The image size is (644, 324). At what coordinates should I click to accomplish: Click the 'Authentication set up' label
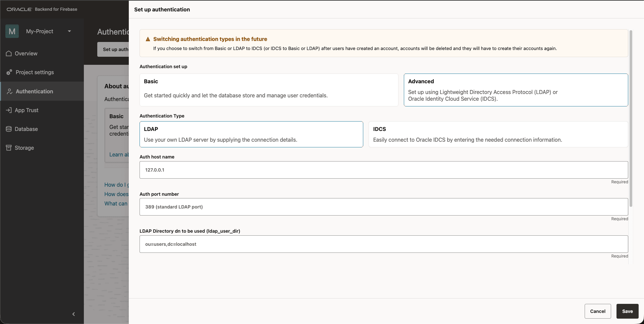pyautogui.click(x=163, y=66)
